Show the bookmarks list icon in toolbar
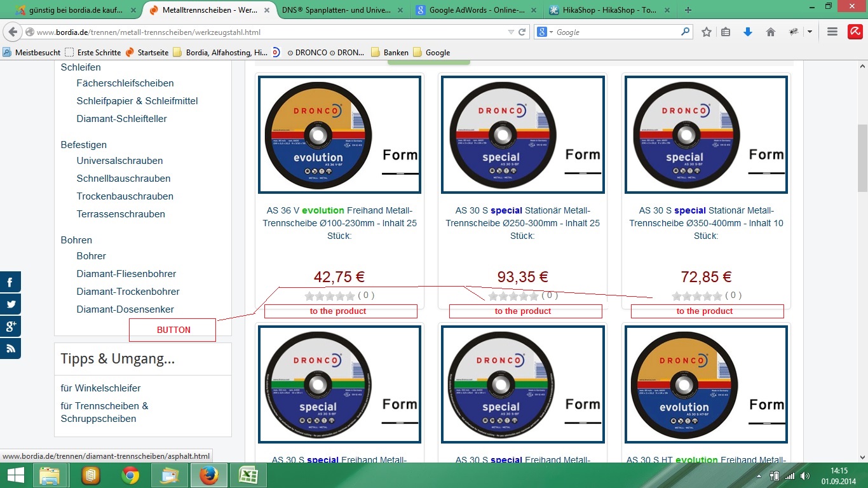Screen dimensions: 868x488 coord(726,32)
